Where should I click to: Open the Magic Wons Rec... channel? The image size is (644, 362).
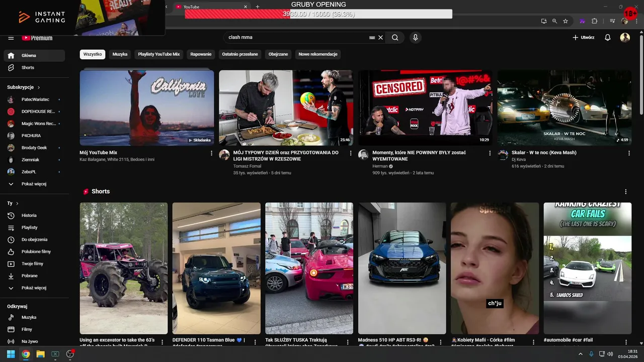[34, 124]
